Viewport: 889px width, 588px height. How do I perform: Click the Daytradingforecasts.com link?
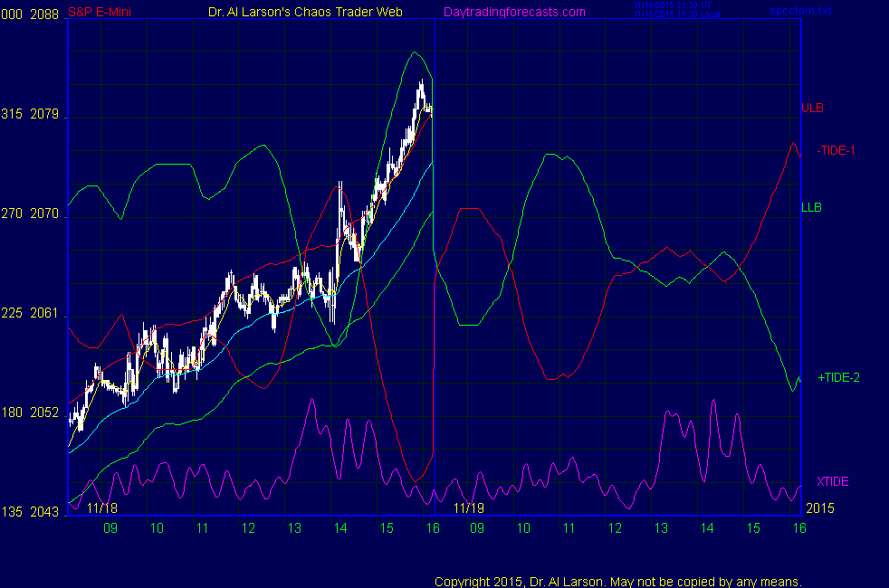[x=513, y=12]
